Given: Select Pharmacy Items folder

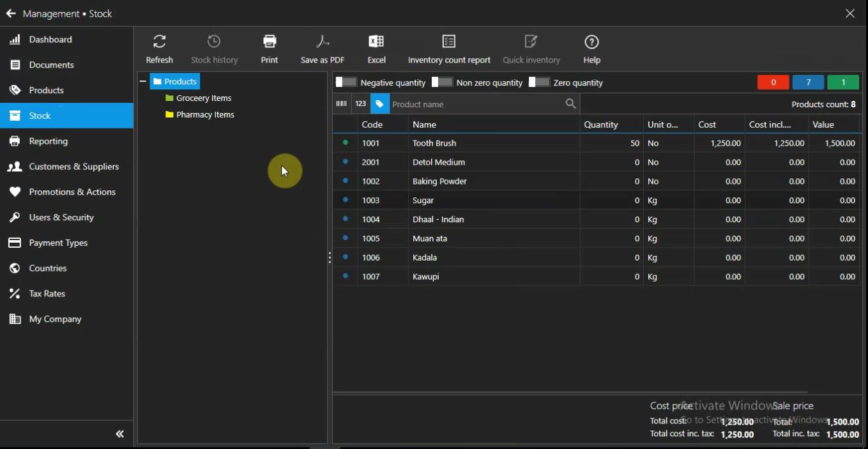Looking at the screenshot, I should coord(200,115).
